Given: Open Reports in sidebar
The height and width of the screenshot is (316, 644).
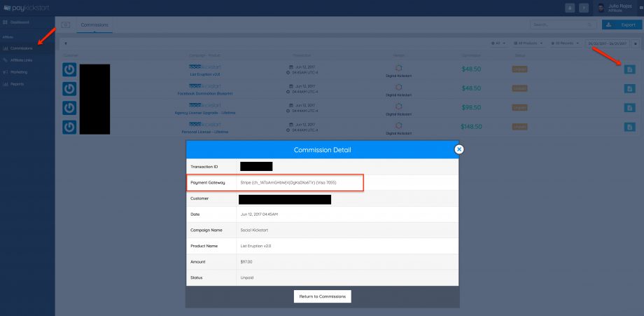Looking at the screenshot, I should coord(17,84).
